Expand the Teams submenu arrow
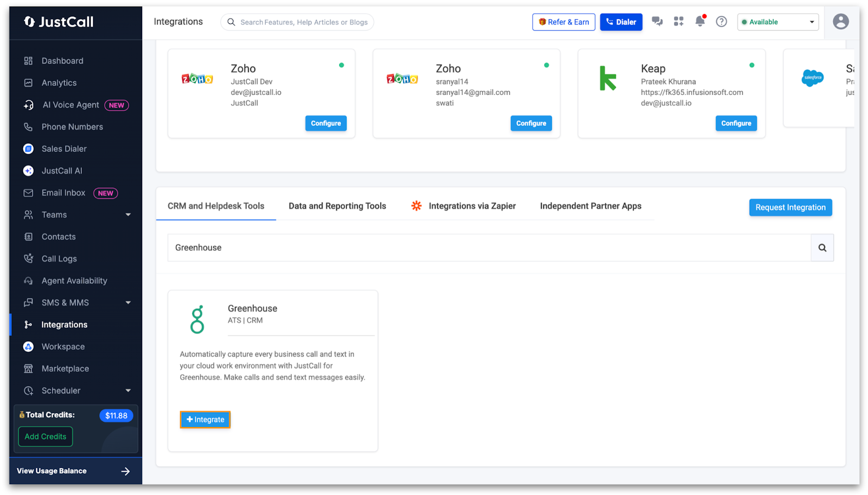This screenshot has height=495, width=868. pos(128,215)
